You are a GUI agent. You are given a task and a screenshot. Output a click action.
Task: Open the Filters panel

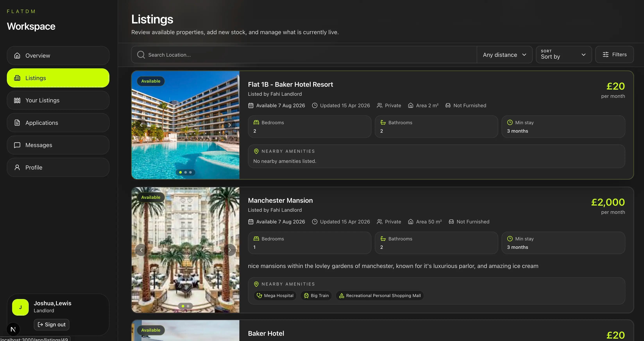pos(614,54)
